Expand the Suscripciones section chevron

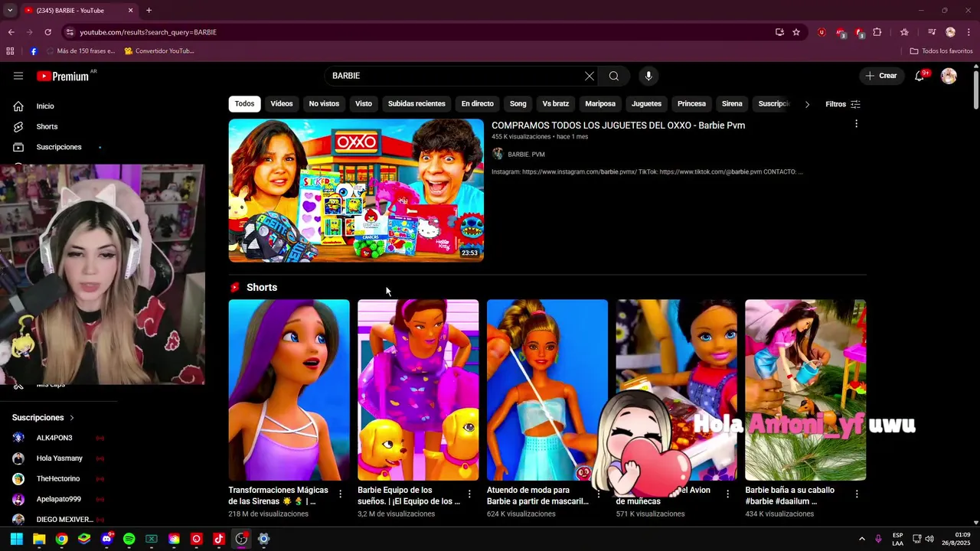[x=72, y=418]
